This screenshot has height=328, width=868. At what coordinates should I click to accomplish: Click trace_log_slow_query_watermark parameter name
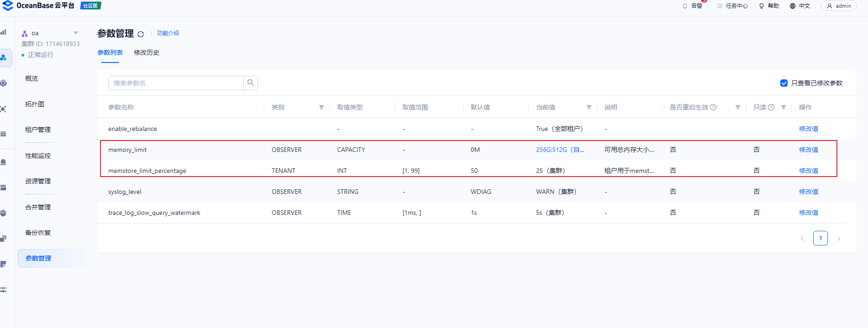click(x=154, y=213)
